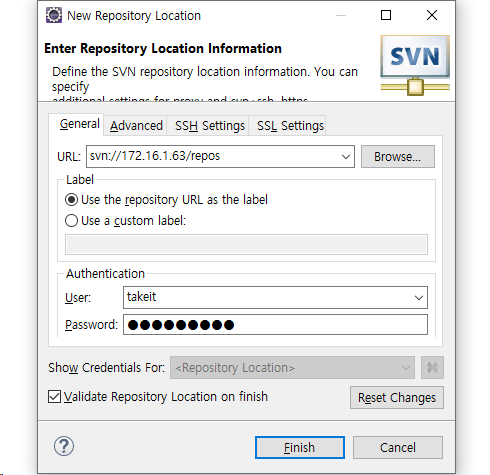This screenshot has width=490, height=475.
Task: Click the Eclipse icon in title bar
Action: (54, 15)
